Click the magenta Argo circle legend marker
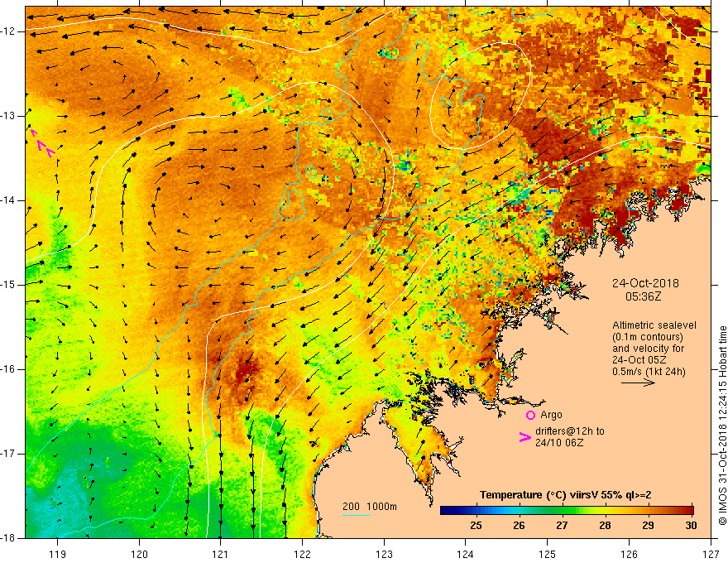Image resolution: width=728 pixels, height=563 pixels. coord(530,415)
